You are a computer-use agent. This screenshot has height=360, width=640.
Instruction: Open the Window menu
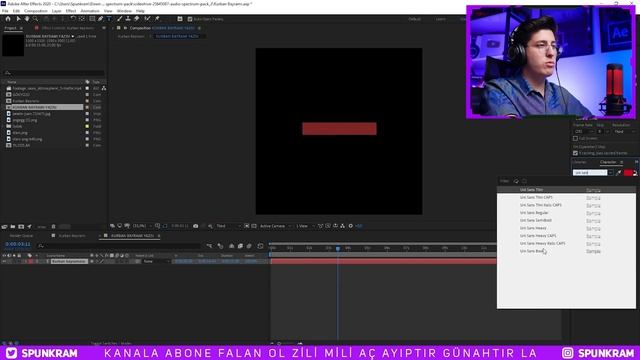click(x=124, y=11)
